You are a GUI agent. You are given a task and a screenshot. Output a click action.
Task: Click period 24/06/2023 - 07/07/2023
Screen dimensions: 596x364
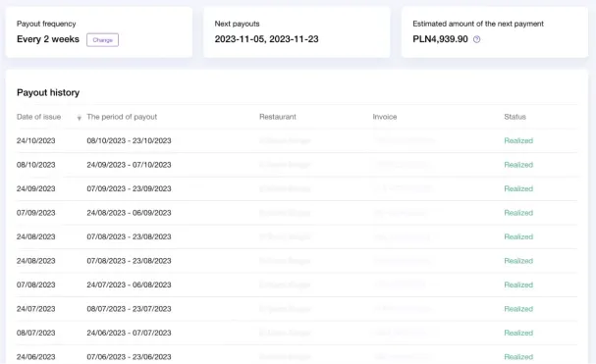[x=129, y=333]
